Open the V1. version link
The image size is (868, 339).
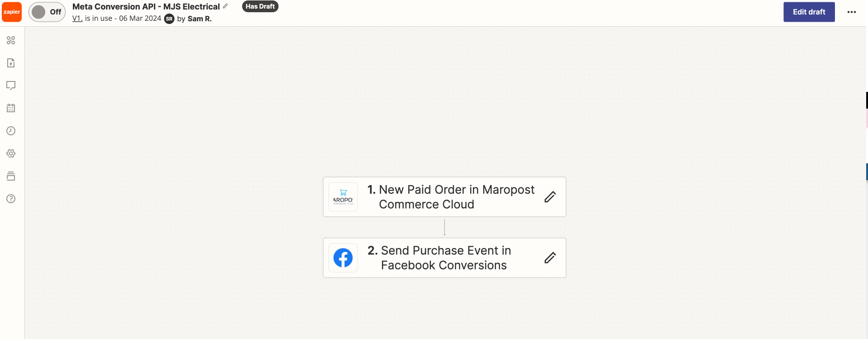pyautogui.click(x=77, y=19)
